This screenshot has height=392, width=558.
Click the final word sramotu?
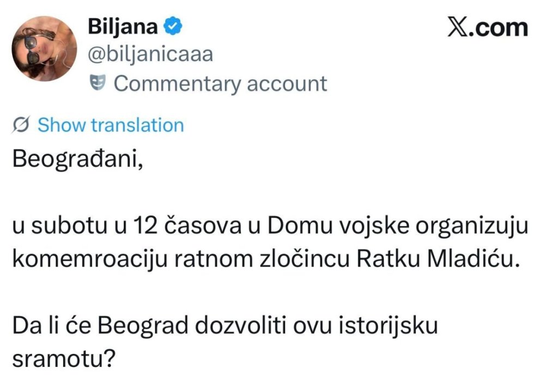(x=64, y=359)
